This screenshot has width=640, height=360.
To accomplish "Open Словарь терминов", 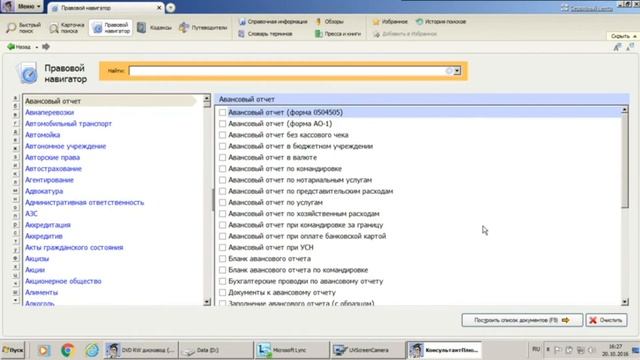I will [x=265, y=34].
